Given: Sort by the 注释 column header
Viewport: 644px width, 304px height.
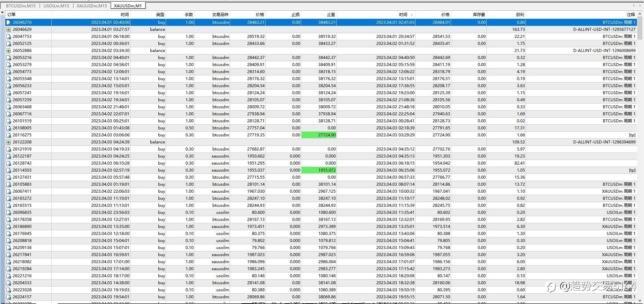Looking at the screenshot, I should click(631, 14).
